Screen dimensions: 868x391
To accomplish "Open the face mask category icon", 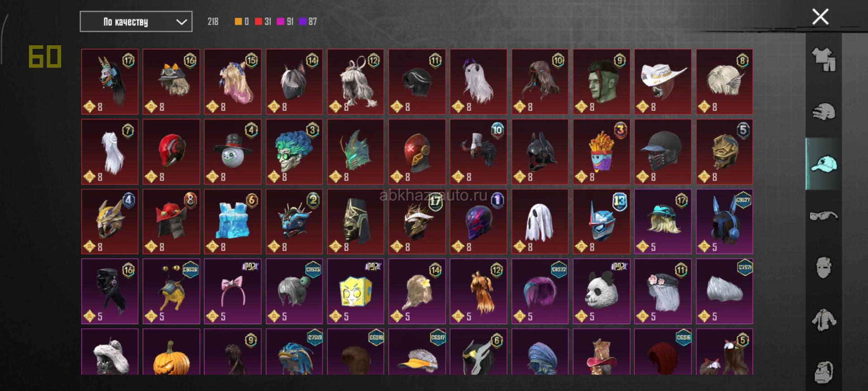I will 824,267.
